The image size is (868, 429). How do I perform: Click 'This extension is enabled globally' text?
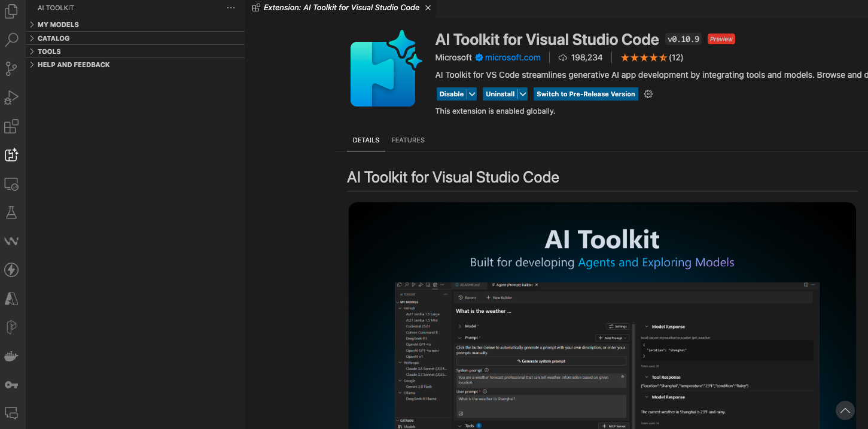point(495,111)
